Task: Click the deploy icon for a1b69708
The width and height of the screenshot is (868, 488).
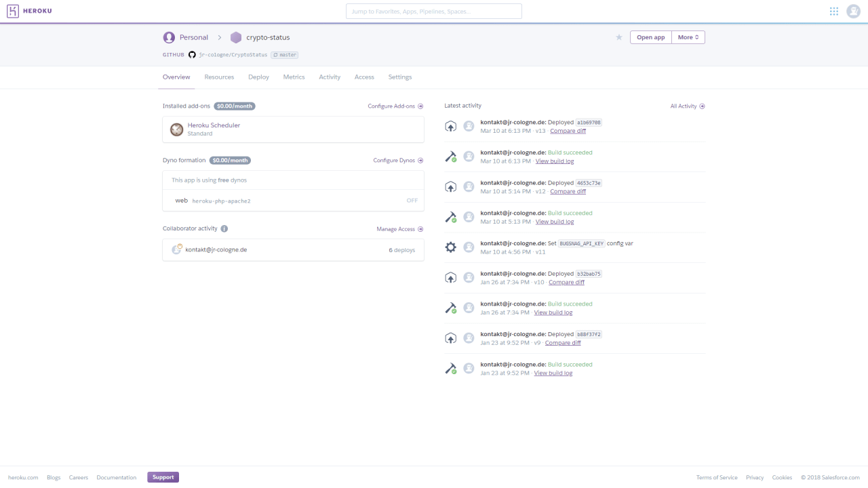Action: click(x=451, y=126)
